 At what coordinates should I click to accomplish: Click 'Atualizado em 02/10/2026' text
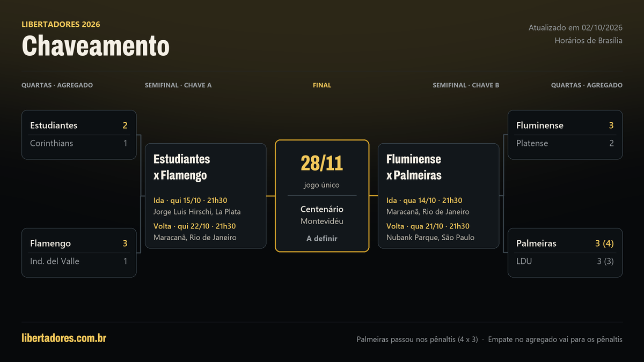[x=575, y=27]
